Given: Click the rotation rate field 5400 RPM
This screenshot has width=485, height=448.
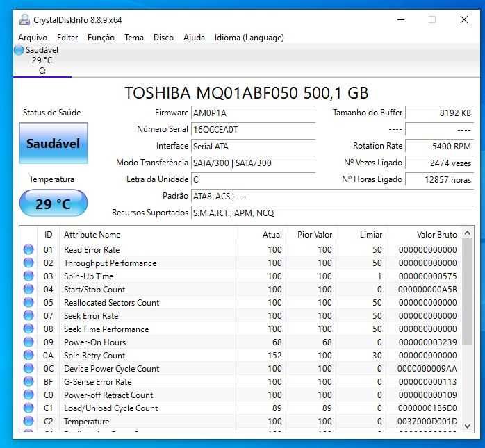Looking at the screenshot, I should pos(440,147).
